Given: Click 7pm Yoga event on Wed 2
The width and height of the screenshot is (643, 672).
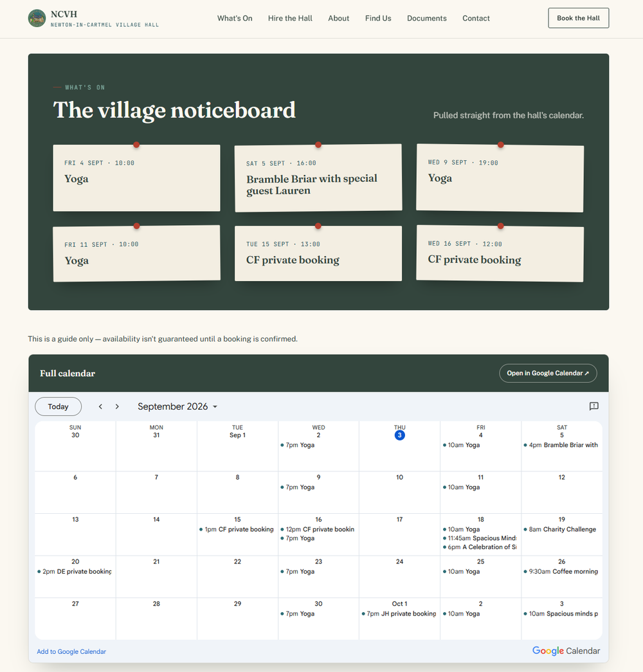Looking at the screenshot, I should [x=318, y=445].
